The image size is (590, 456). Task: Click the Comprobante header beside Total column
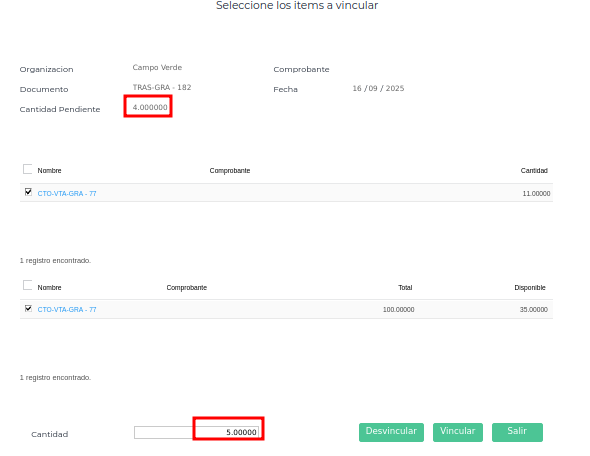pos(187,288)
